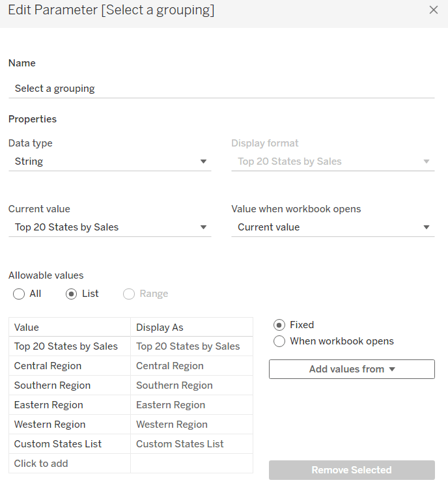Open the Value when workbook opens dropdown
The height and width of the screenshot is (489, 448).
[x=333, y=227]
